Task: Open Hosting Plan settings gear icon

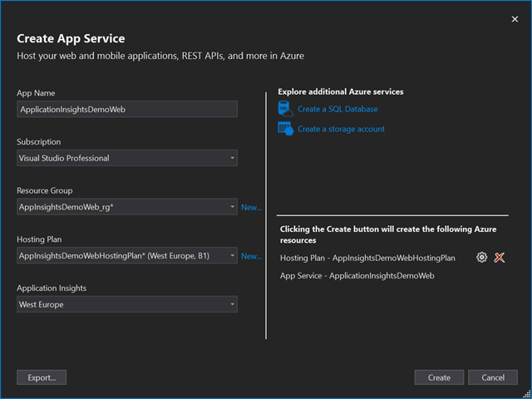Action: [x=481, y=258]
